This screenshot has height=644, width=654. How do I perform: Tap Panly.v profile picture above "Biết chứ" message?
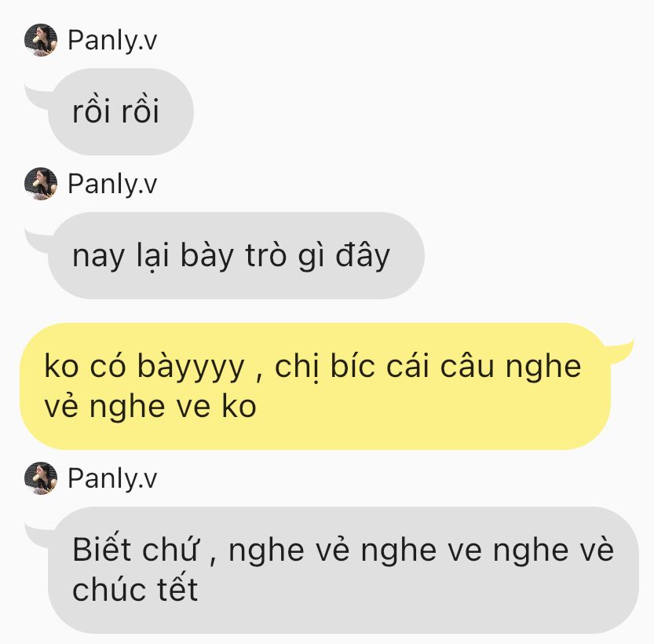tap(41, 478)
